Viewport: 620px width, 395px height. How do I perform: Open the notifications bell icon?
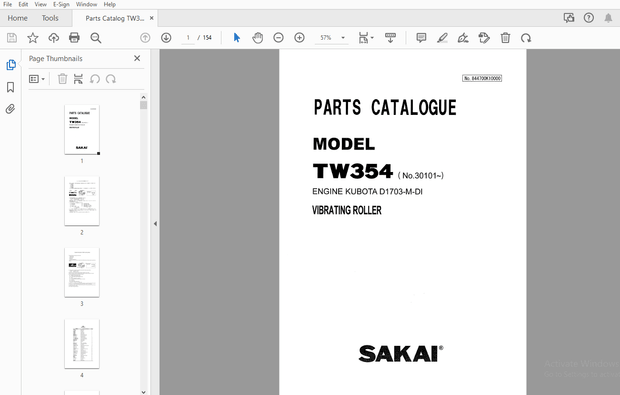pyautogui.click(x=608, y=18)
